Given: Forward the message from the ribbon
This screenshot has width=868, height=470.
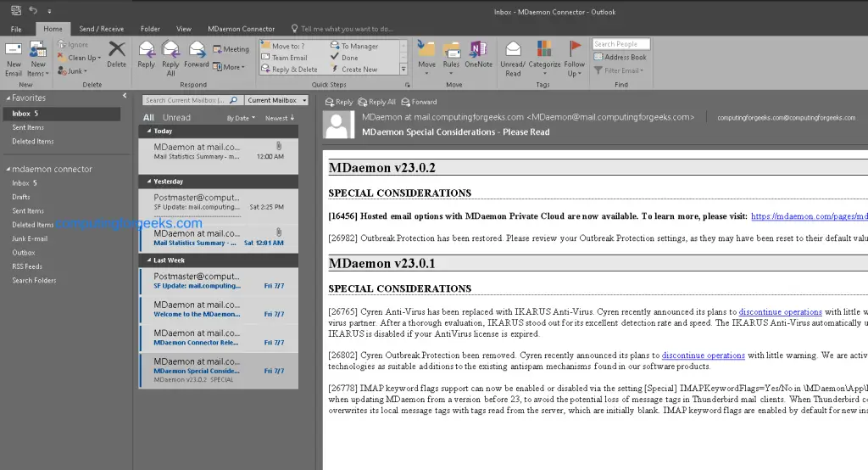Looking at the screenshot, I should click(197, 55).
